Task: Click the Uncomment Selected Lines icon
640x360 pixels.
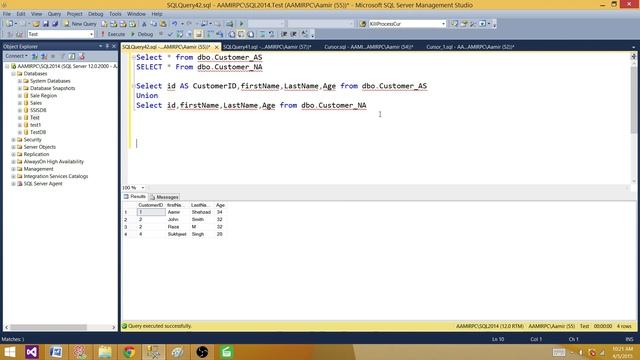Action: (271, 34)
